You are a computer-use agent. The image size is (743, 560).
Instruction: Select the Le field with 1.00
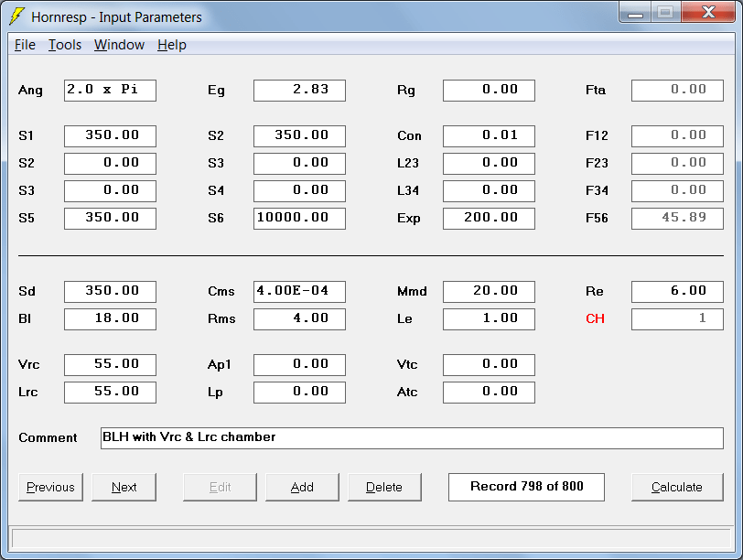[x=489, y=319]
